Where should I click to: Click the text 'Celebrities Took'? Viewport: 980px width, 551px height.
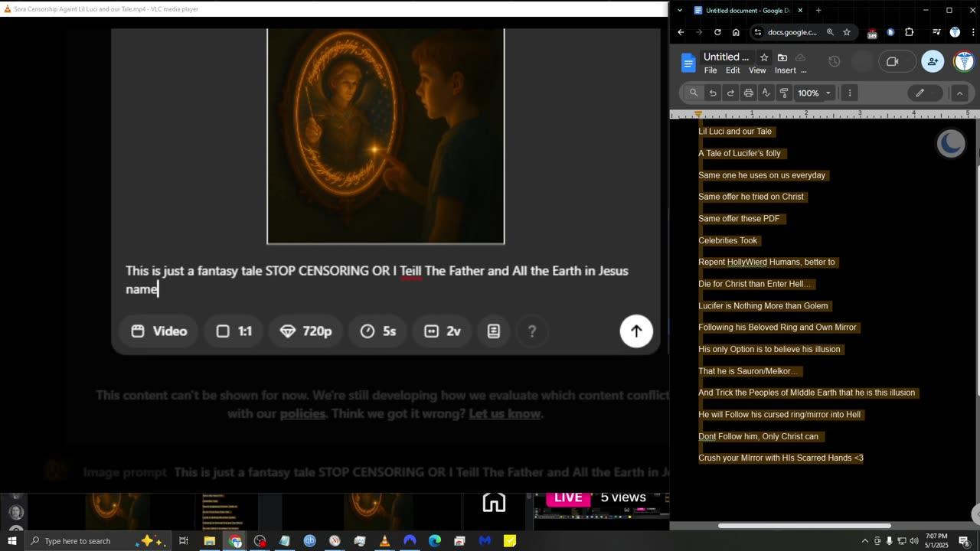pos(728,240)
